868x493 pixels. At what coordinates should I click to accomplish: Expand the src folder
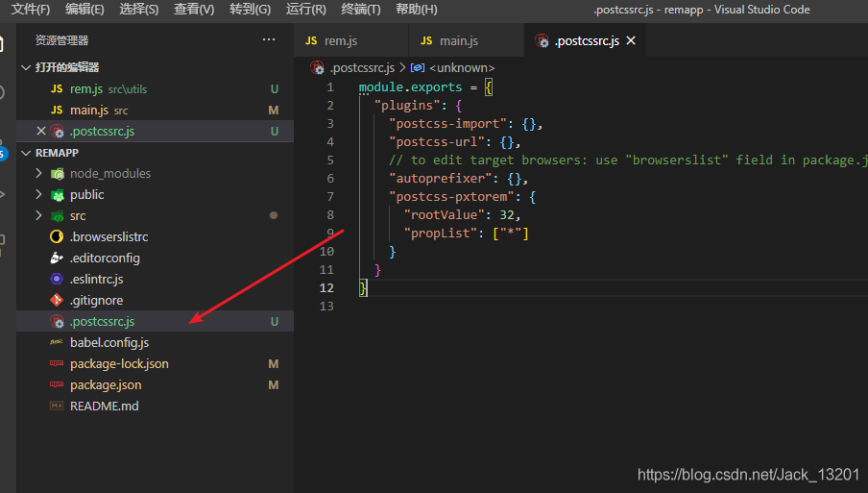point(38,215)
